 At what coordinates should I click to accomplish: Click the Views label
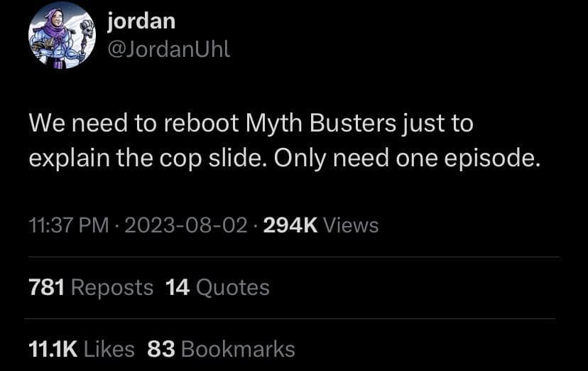click(x=351, y=225)
